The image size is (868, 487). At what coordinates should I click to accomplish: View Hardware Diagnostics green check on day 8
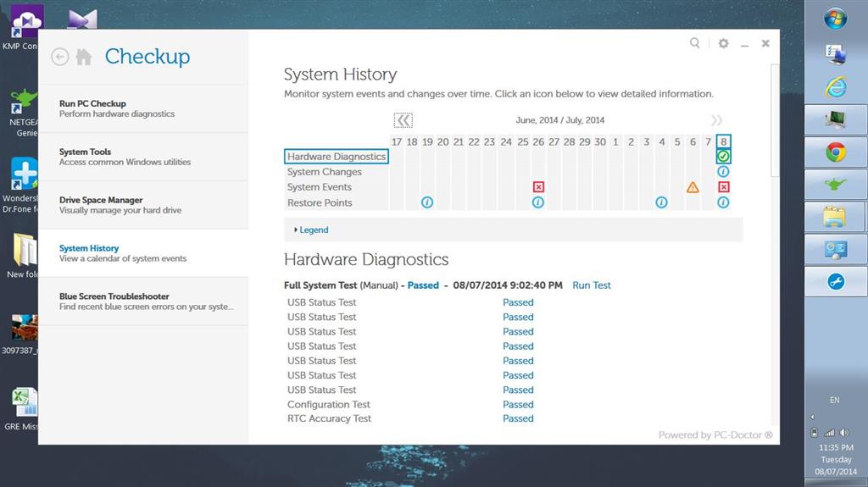(723, 157)
